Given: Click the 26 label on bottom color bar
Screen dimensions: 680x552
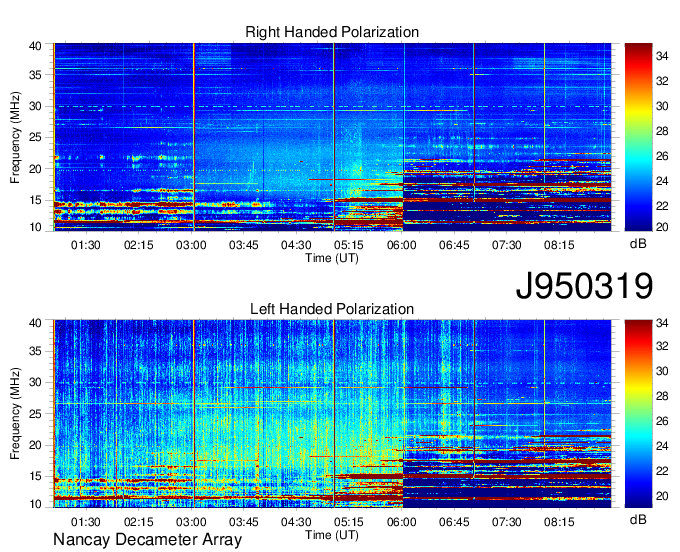Looking at the screenshot, I should (x=662, y=421).
